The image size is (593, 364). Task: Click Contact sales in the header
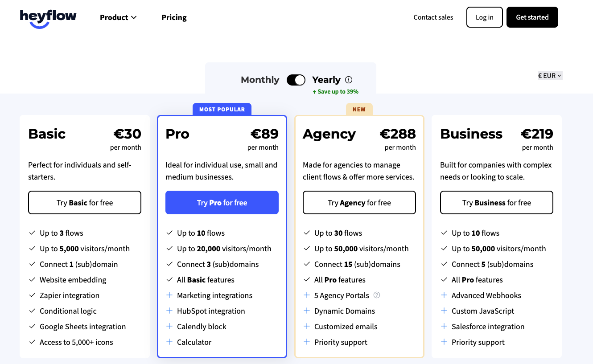click(433, 17)
